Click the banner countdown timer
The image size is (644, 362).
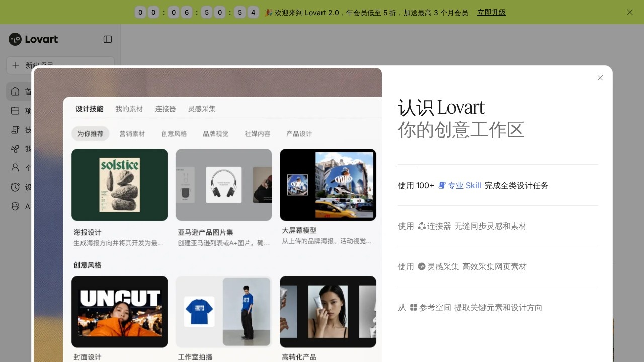click(197, 12)
